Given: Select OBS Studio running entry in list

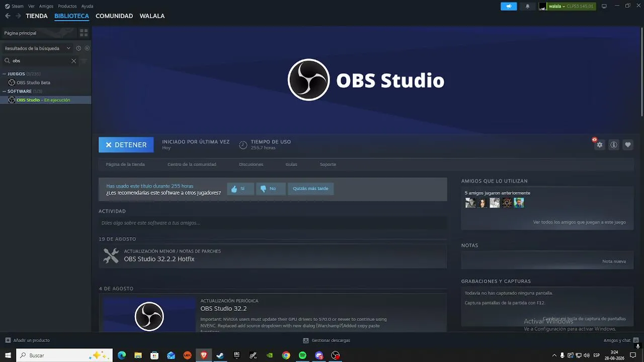Looking at the screenshot, I should [x=45, y=100].
